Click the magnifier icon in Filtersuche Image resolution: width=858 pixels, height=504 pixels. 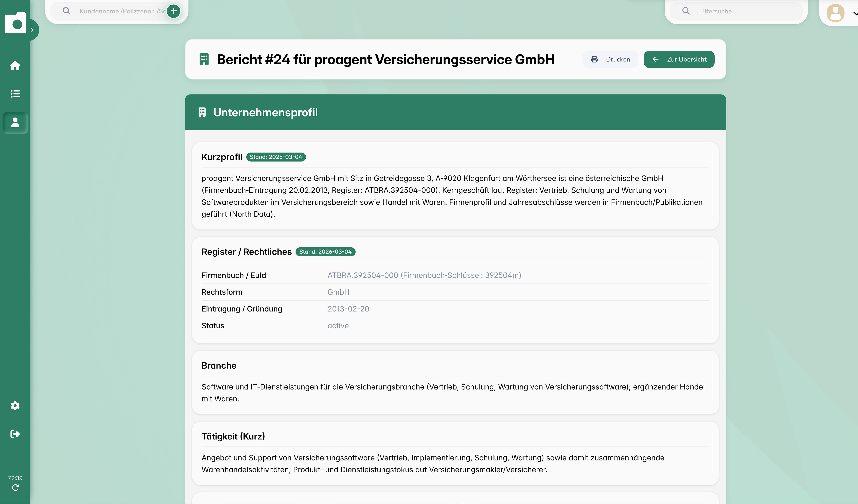click(x=686, y=11)
